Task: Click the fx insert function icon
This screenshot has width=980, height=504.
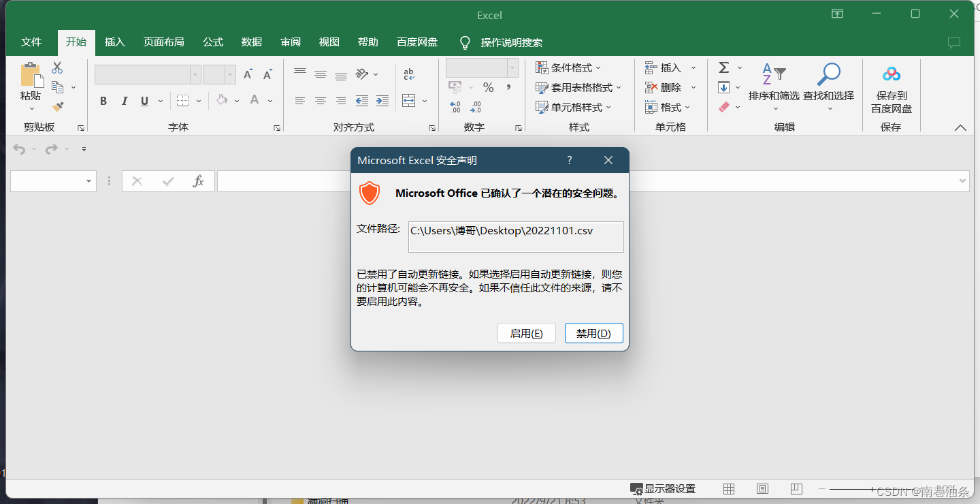Action: click(198, 180)
